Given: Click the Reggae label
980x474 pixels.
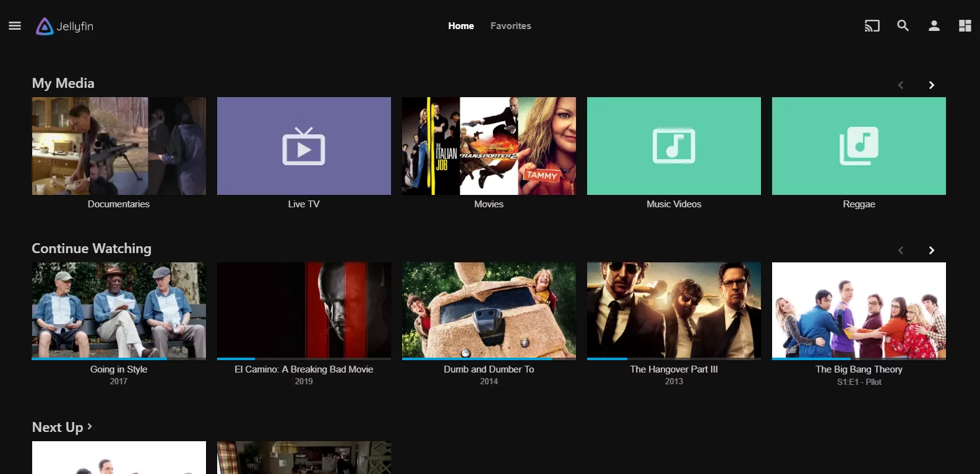Looking at the screenshot, I should (859, 204).
